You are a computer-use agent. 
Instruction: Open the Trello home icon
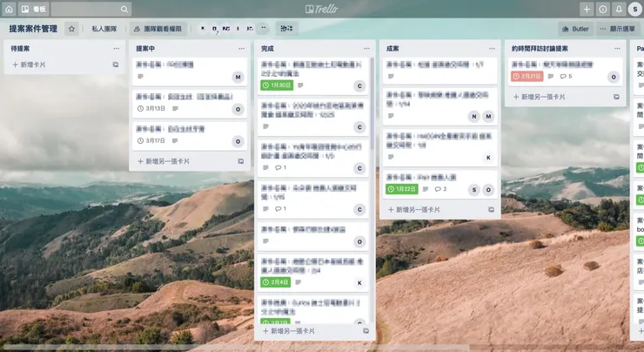coord(9,9)
